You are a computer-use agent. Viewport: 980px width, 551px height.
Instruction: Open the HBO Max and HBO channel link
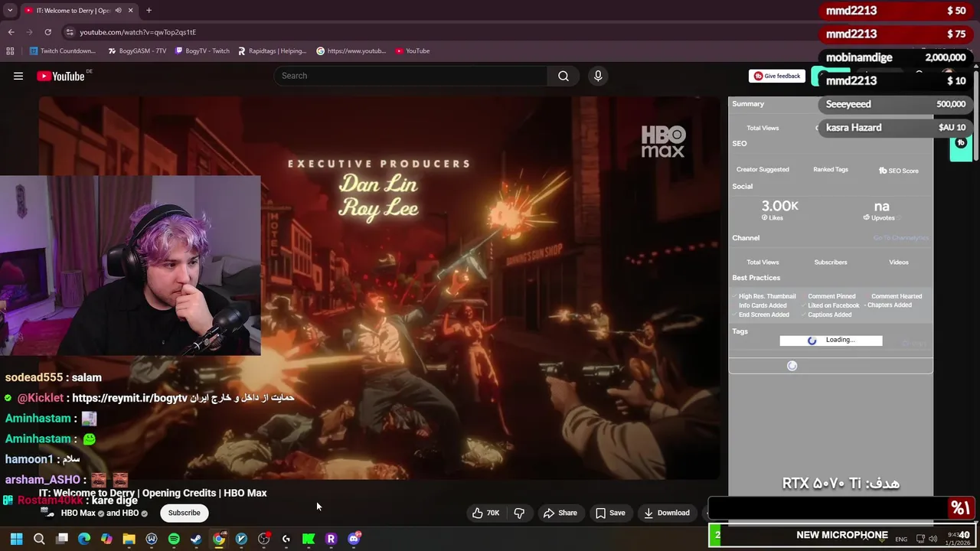click(x=100, y=513)
